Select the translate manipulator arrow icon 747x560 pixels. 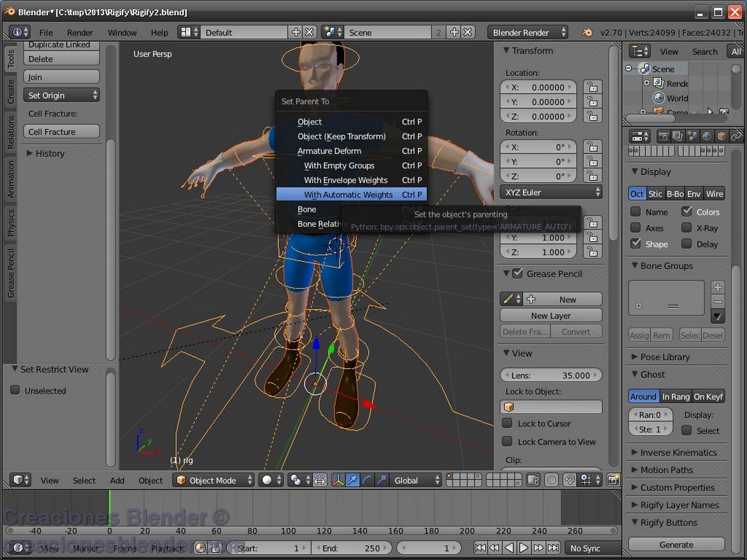click(x=352, y=480)
